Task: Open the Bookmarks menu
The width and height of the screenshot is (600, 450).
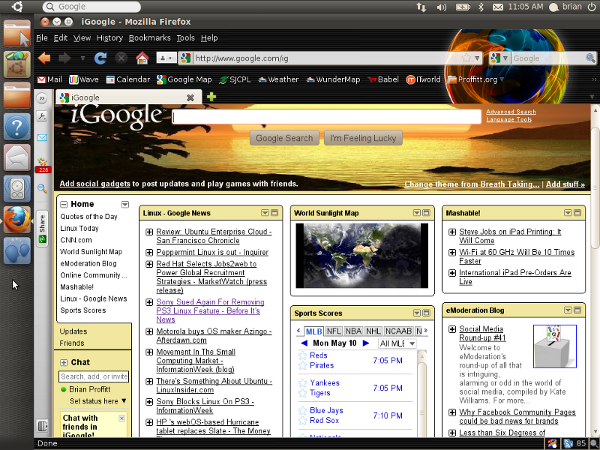Action: (150, 38)
